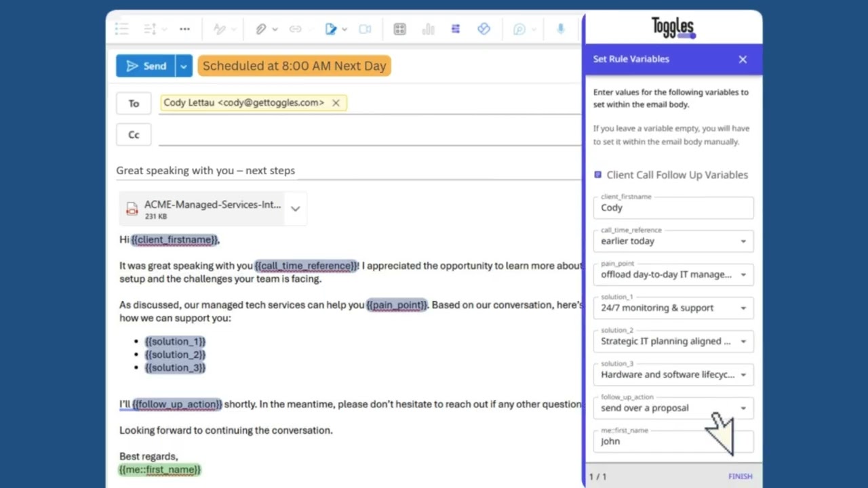Click FINISH in the Toggles panel
Viewport: 868px width, 488px height.
(740, 476)
